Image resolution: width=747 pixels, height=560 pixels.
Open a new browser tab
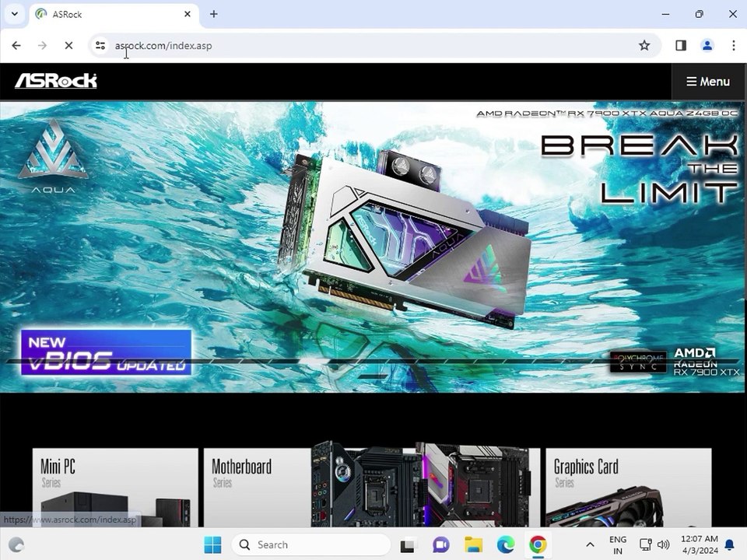point(213,14)
